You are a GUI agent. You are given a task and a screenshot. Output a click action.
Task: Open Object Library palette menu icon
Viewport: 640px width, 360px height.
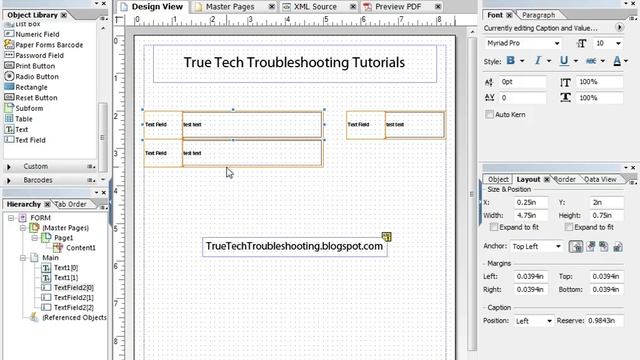pyautogui.click(x=103, y=18)
